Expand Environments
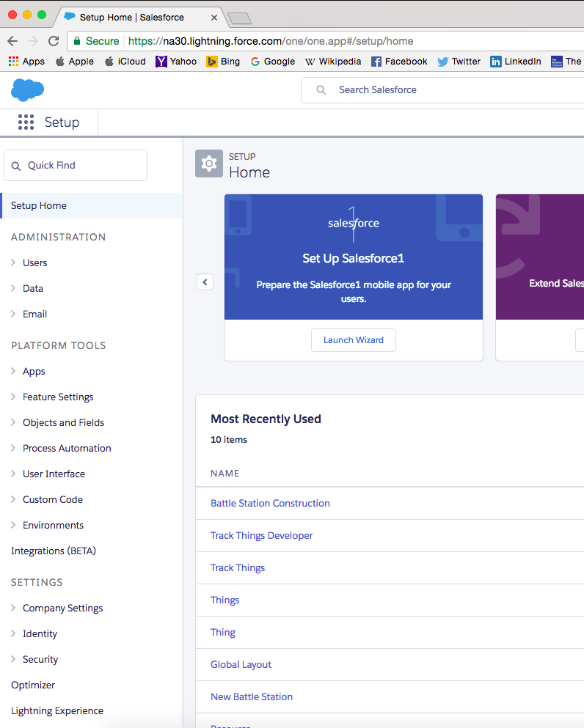Screen dimensions: 584x728 (13, 525)
